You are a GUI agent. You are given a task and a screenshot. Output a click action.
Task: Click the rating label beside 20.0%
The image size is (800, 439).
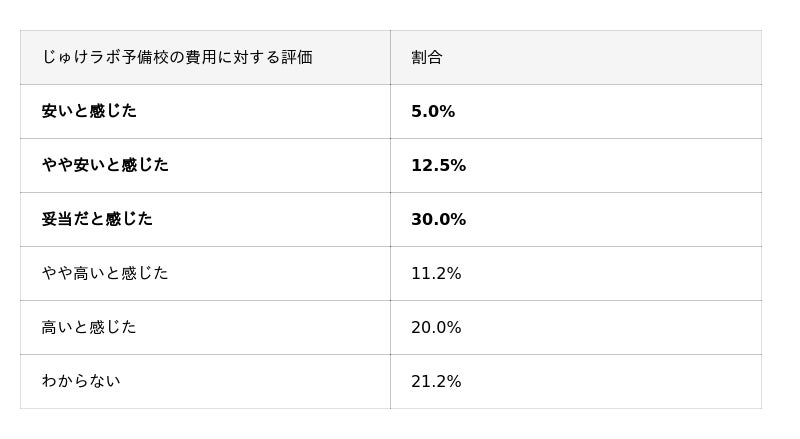[89, 328]
